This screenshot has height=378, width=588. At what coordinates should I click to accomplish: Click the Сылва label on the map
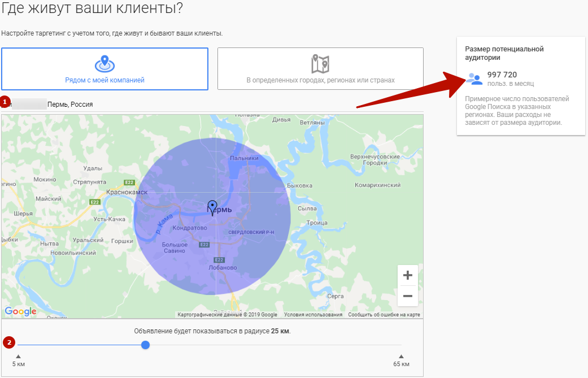click(307, 208)
